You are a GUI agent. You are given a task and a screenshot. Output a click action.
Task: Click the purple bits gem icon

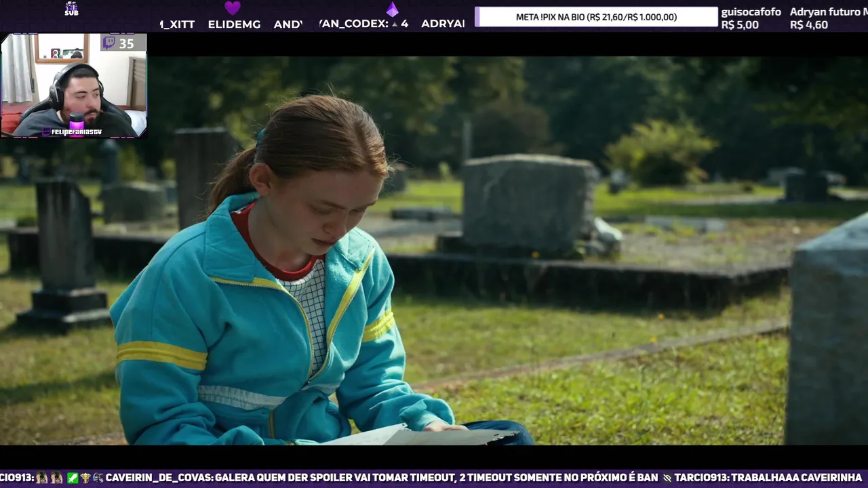tap(393, 9)
